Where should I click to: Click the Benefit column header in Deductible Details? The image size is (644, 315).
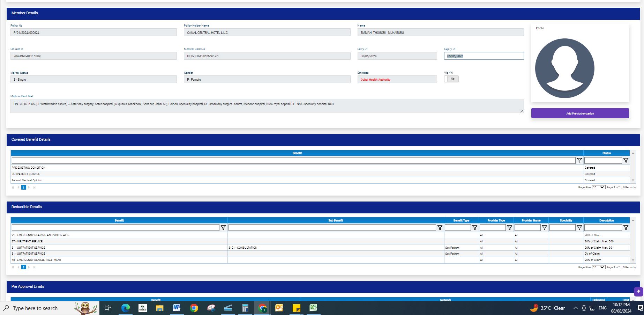pos(119,220)
